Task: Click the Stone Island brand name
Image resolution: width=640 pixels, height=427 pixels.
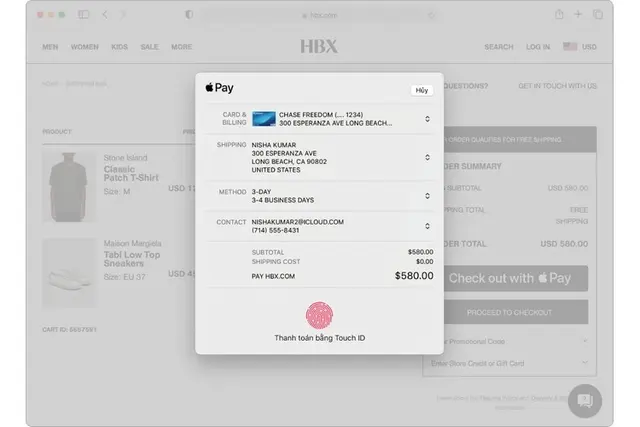Action: pos(125,158)
